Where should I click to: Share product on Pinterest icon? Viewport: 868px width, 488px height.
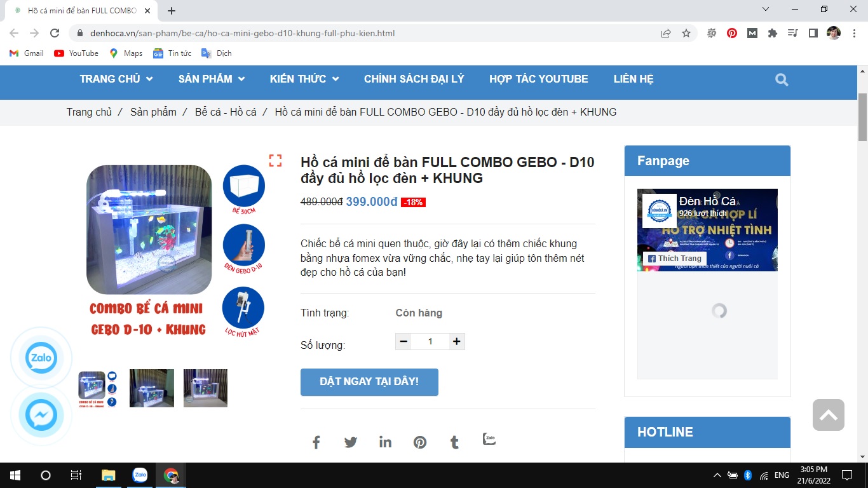[x=420, y=442]
